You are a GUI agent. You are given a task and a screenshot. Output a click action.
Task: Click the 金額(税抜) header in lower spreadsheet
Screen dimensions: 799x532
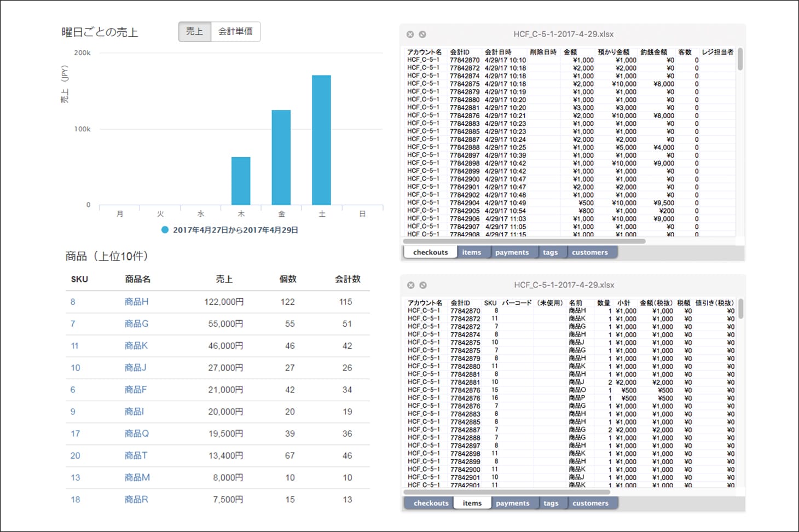coord(657,303)
